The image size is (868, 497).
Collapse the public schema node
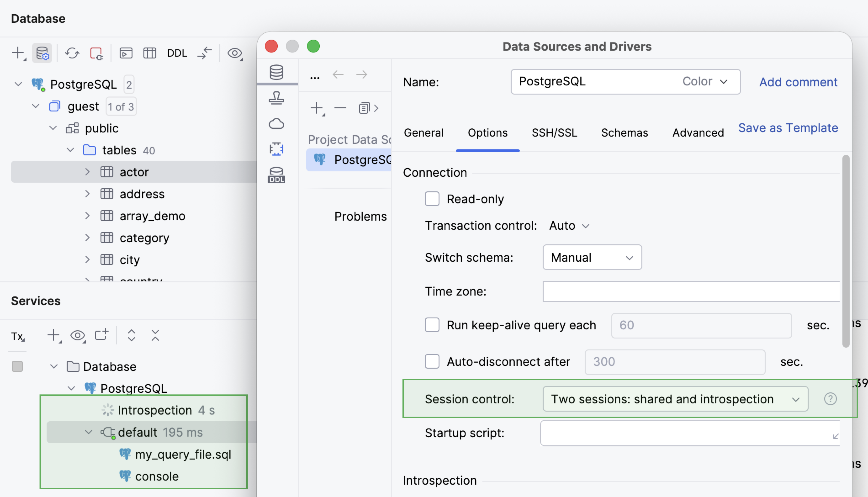coord(53,128)
